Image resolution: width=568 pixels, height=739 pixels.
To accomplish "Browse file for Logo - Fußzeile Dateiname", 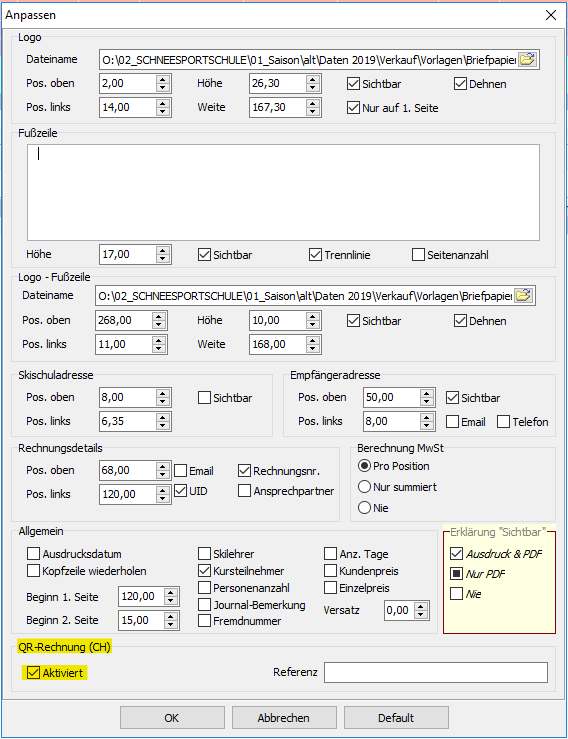I will [x=523, y=296].
